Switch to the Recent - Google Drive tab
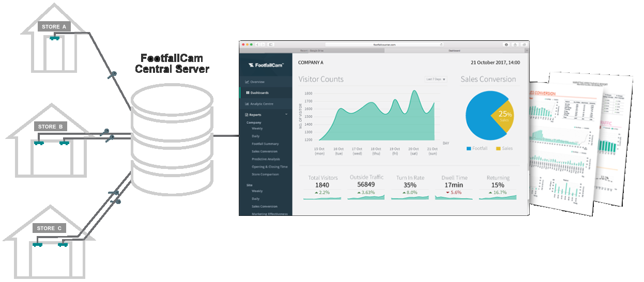 312,51
